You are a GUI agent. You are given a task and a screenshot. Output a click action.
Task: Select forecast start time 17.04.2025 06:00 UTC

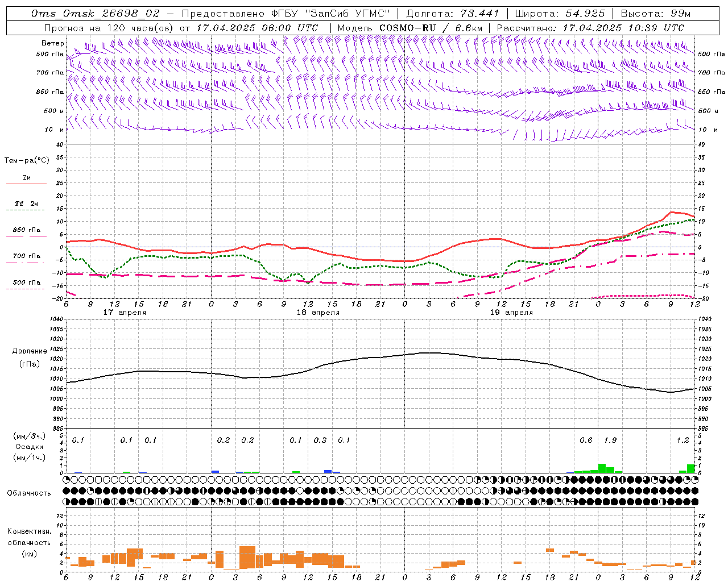coord(257,28)
